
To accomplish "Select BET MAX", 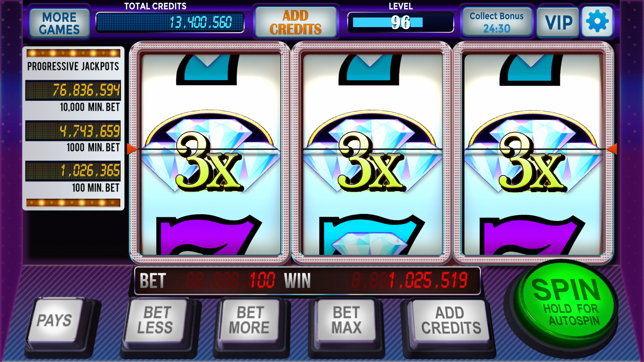I will (346, 321).
